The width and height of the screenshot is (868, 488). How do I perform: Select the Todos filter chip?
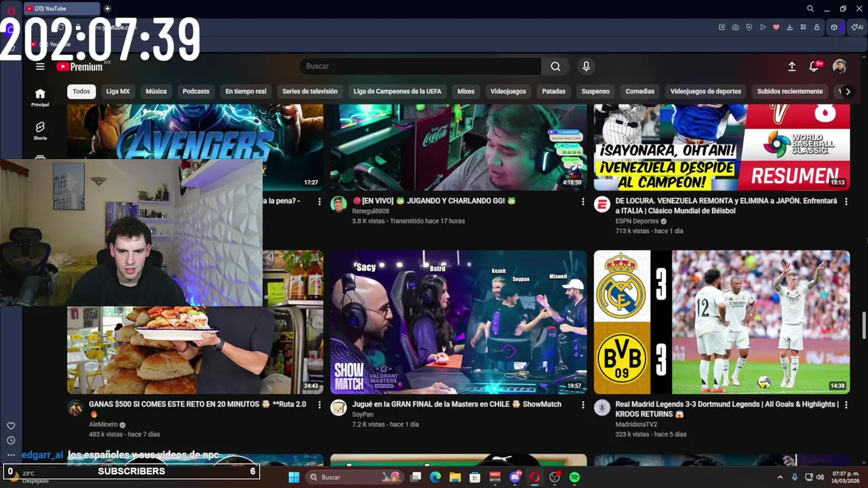coord(81,91)
